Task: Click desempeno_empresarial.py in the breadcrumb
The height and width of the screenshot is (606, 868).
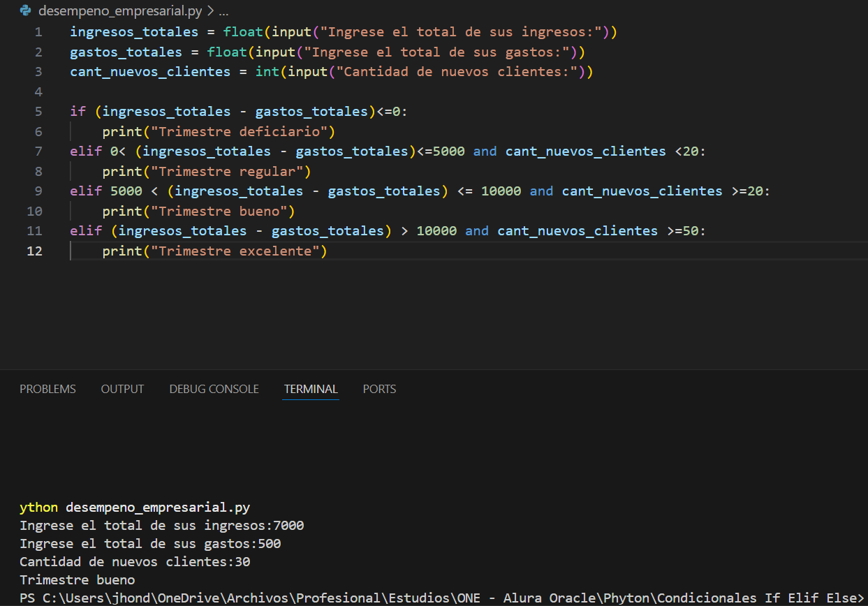Action: 120,11
